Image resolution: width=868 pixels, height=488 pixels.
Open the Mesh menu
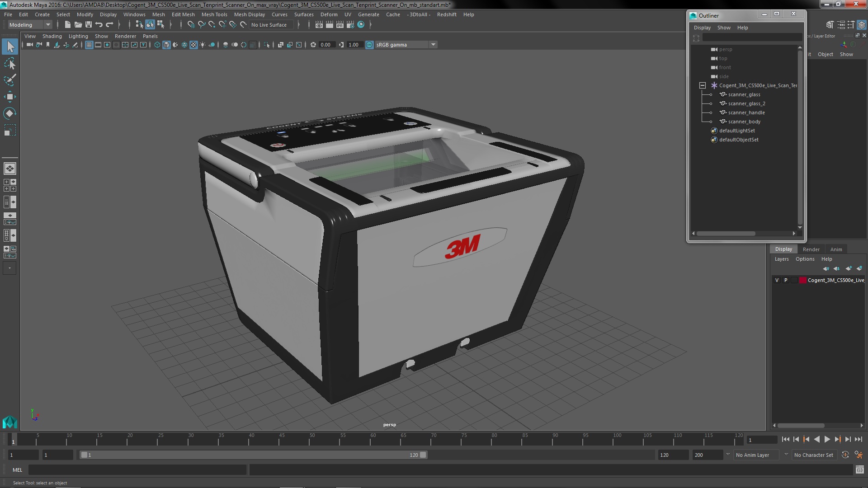[158, 14]
